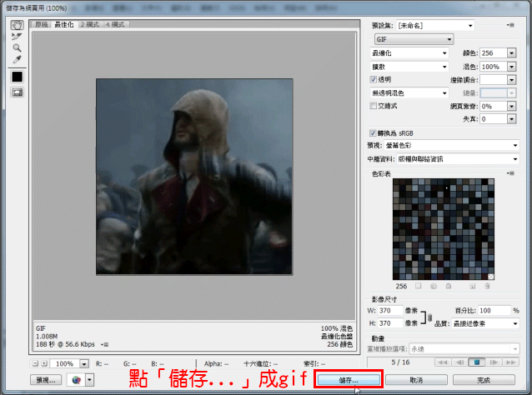Click the zoom in plus icon

tap(44, 363)
